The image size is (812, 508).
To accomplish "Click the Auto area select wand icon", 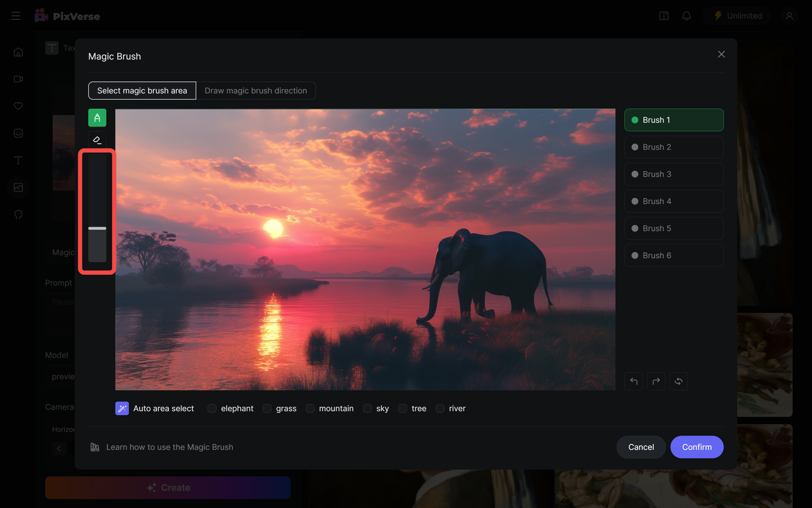I will [122, 408].
